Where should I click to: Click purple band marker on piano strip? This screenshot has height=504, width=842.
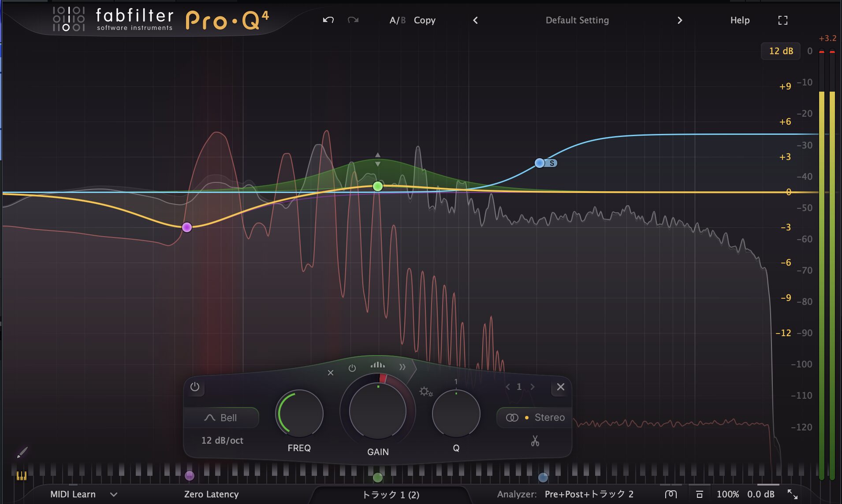coord(190,476)
